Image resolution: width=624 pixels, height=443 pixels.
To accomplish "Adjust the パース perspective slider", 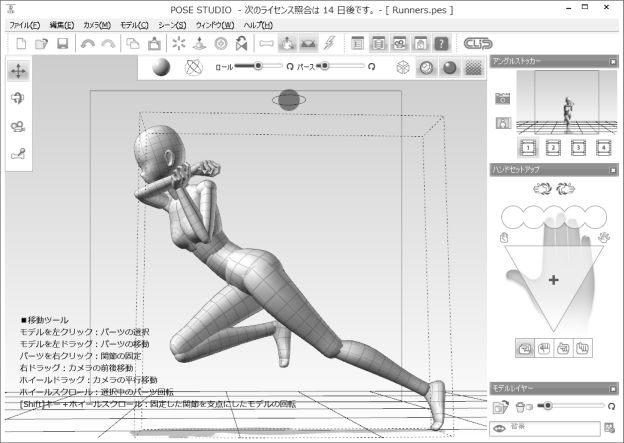I will point(341,66).
